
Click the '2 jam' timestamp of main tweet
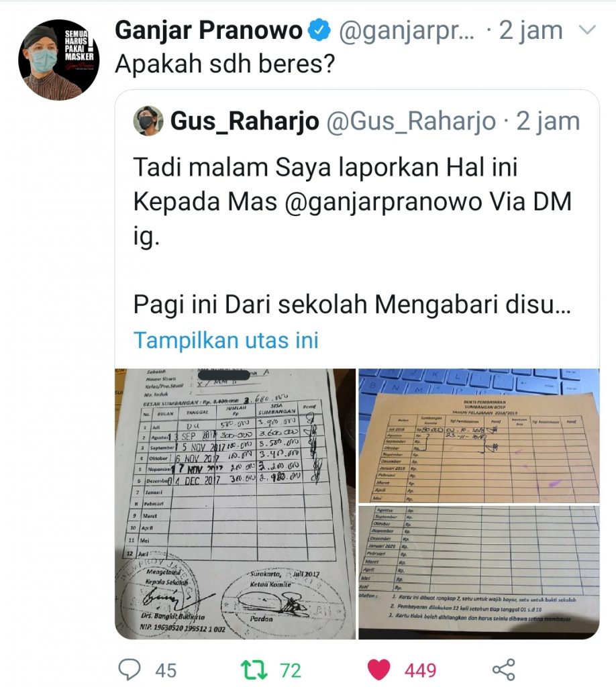pyautogui.click(x=531, y=31)
